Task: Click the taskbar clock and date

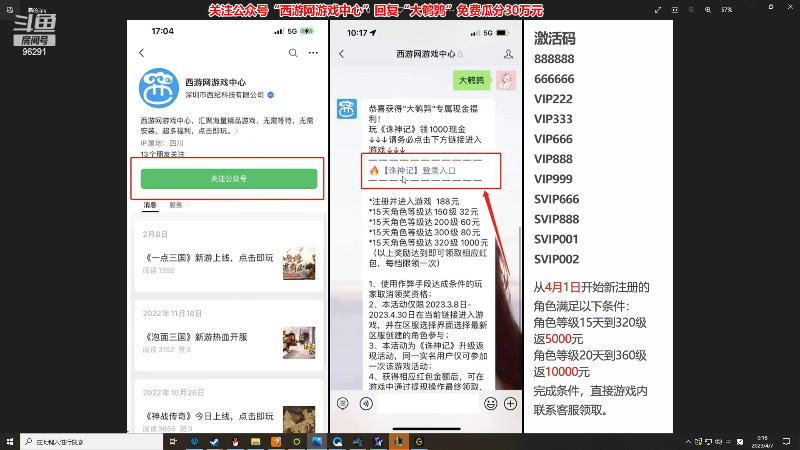Action: click(x=763, y=442)
